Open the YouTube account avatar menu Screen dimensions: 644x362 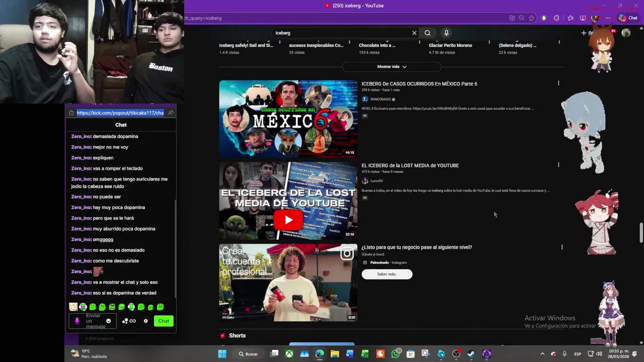pyautogui.click(x=626, y=33)
